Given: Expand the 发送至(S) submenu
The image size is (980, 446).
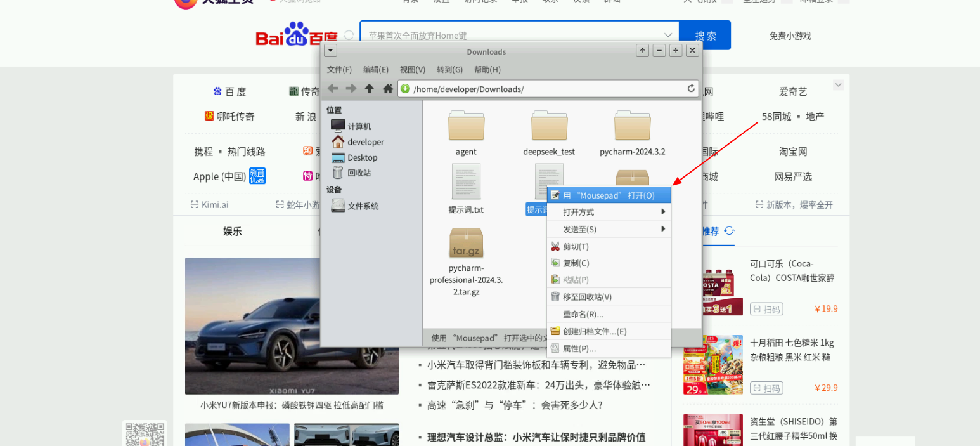Looking at the screenshot, I should 609,229.
